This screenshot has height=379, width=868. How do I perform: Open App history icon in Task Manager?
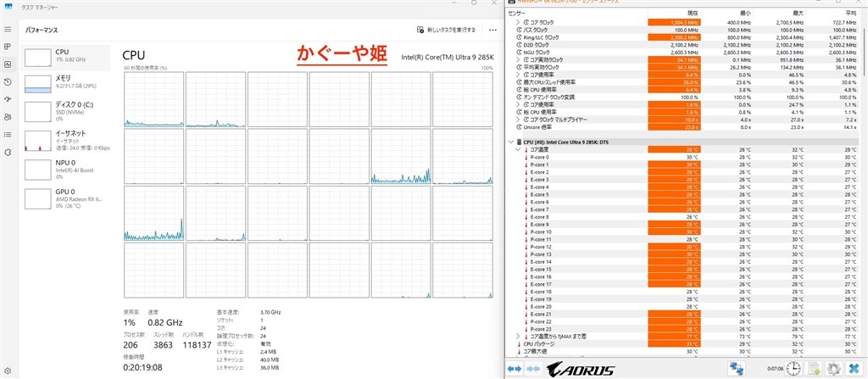pyautogui.click(x=8, y=82)
